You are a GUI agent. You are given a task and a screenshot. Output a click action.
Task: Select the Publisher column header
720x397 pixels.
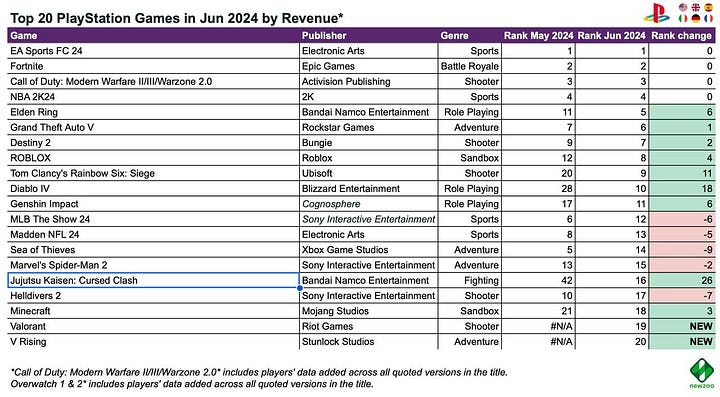(368, 35)
